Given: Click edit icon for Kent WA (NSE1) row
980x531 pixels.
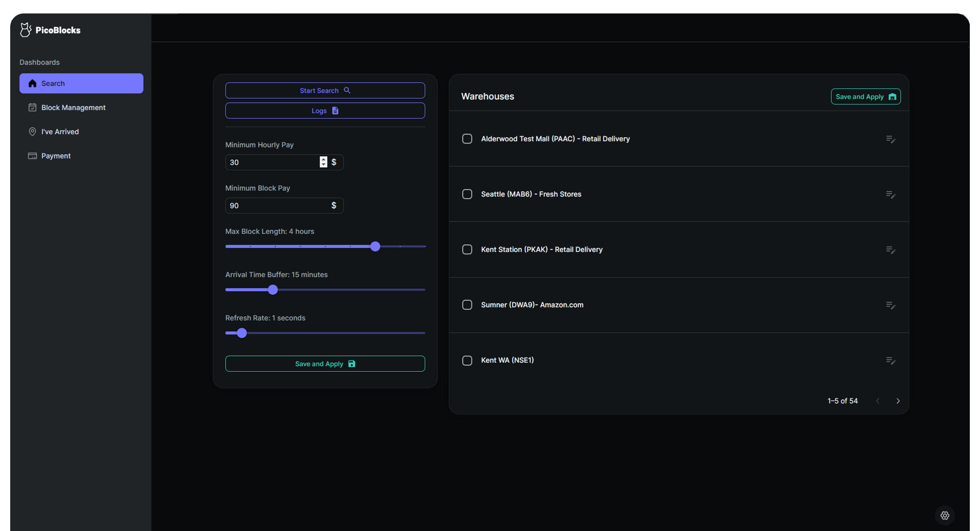Looking at the screenshot, I should click(890, 361).
